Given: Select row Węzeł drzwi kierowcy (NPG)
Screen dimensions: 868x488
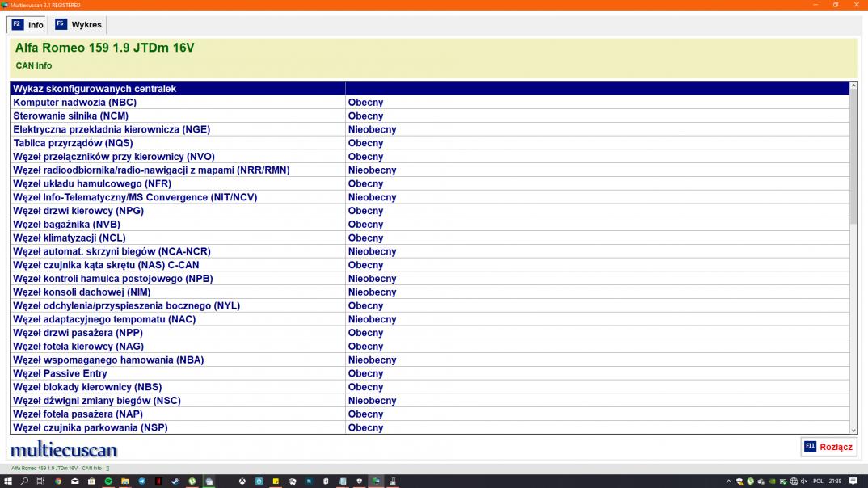Looking at the screenshot, I should click(430, 211).
